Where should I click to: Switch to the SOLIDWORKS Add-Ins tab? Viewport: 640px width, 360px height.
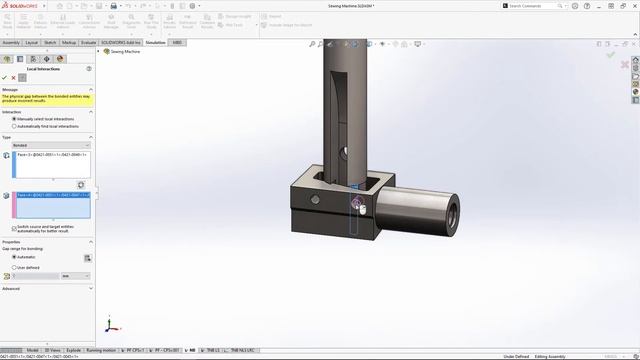click(x=121, y=42)
